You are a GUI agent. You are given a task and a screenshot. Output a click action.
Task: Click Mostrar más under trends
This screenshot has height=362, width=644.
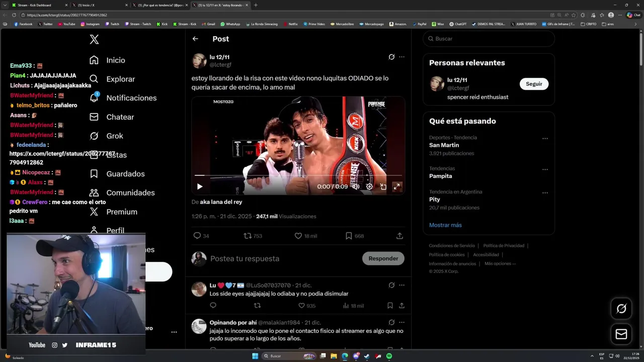coord(445,225)
